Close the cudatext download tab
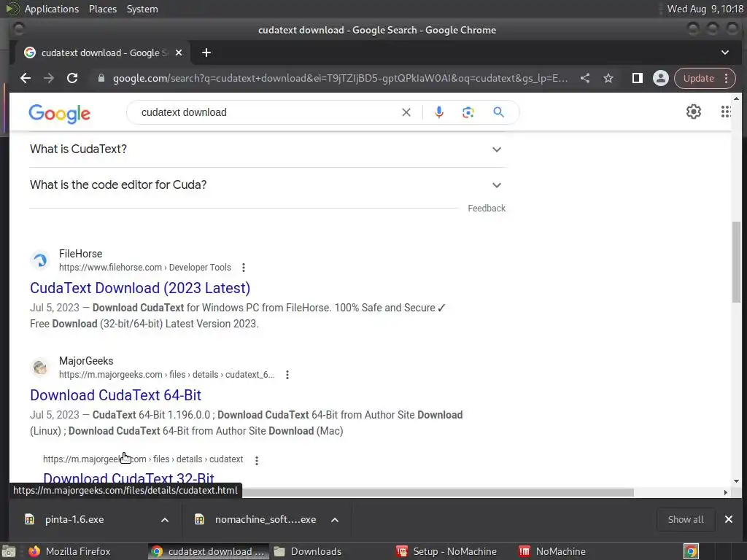The width and height of the screenshot is (747, 560). click(179, 52)
